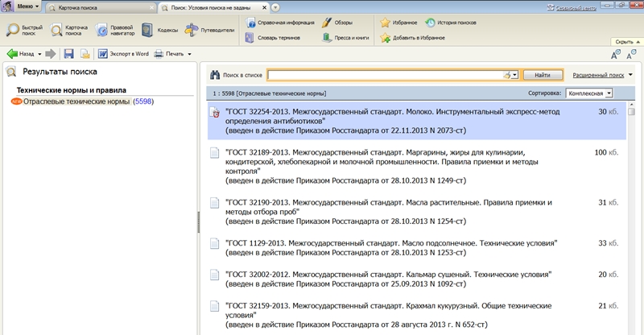Select Отраслевые технические нормы in the tree
This screenshot has width=644, height=335.
point(76,102)
